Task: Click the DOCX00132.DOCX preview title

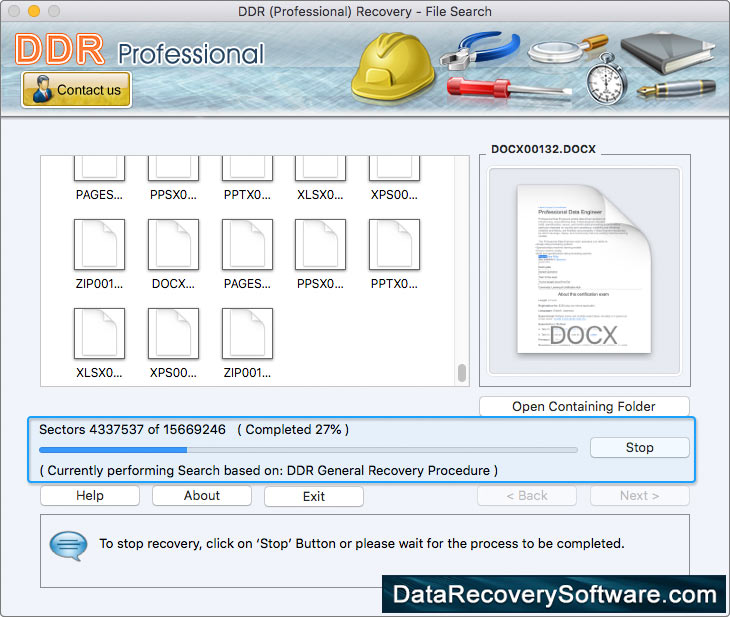Action: tap(543, 149)
